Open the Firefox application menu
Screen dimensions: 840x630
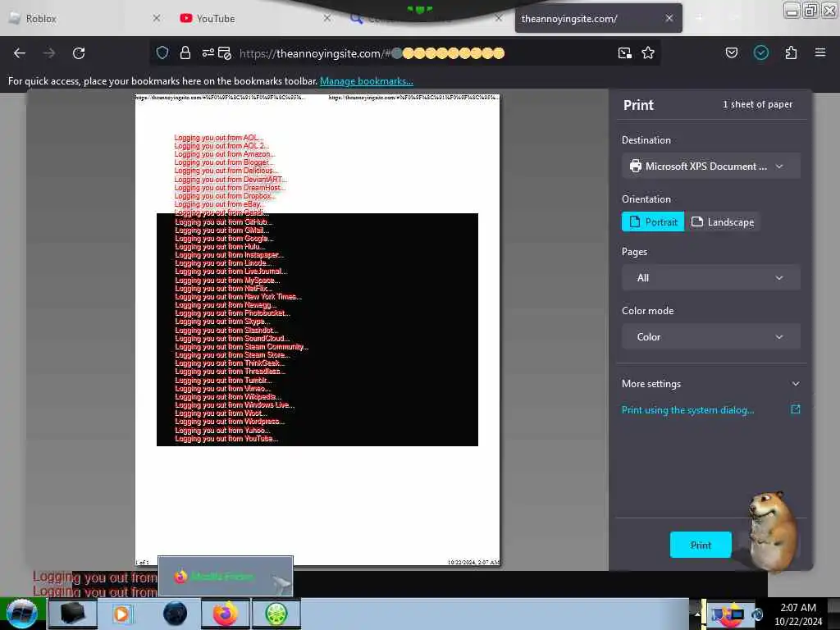[x=820, y=52]
